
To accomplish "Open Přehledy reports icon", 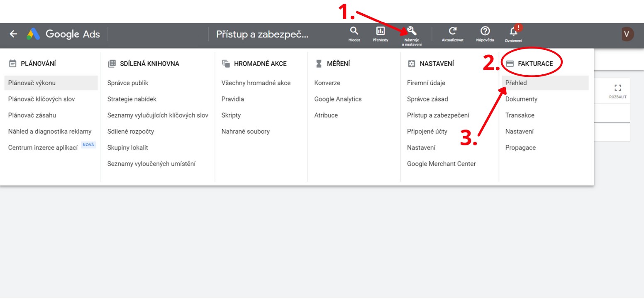I will (380, 31).
